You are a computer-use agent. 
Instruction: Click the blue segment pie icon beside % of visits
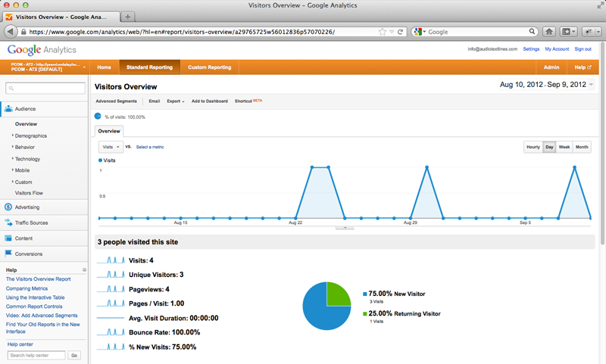pyautogui.click(x=98, y=117)
